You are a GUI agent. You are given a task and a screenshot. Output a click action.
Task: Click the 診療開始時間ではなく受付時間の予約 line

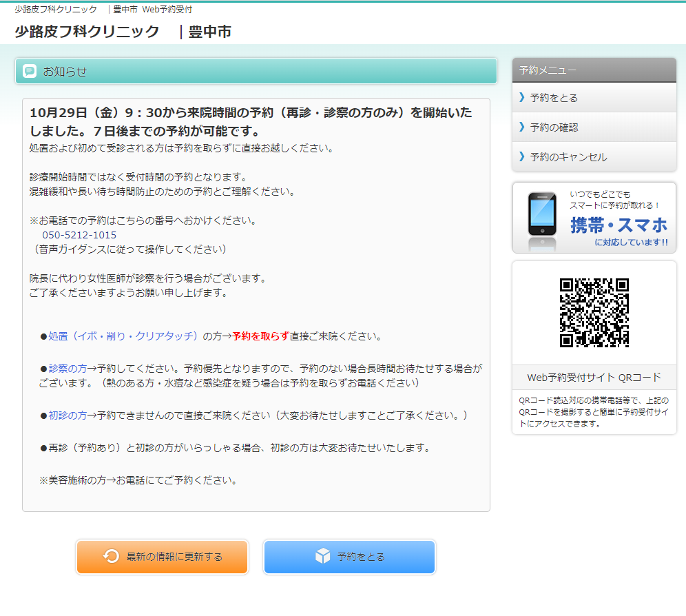point(139,177)
